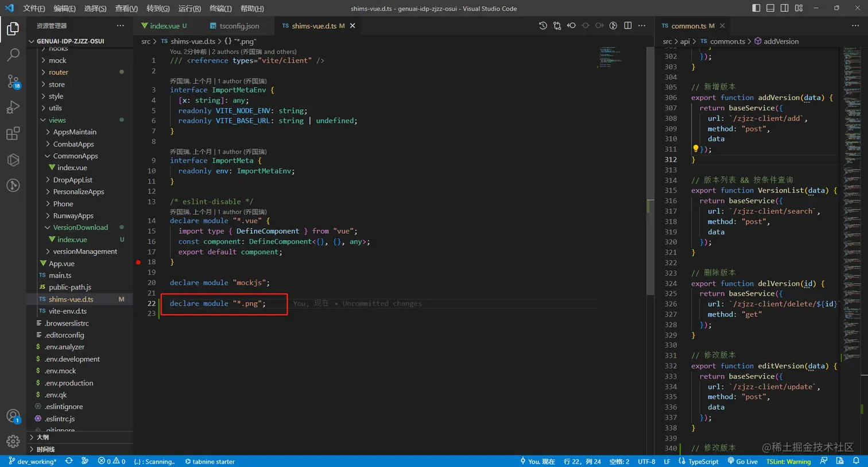The height and width of the screenshot is (467, 868).
Task: Click the git graph icon in status bar
Action: click(x=85, y=461)
